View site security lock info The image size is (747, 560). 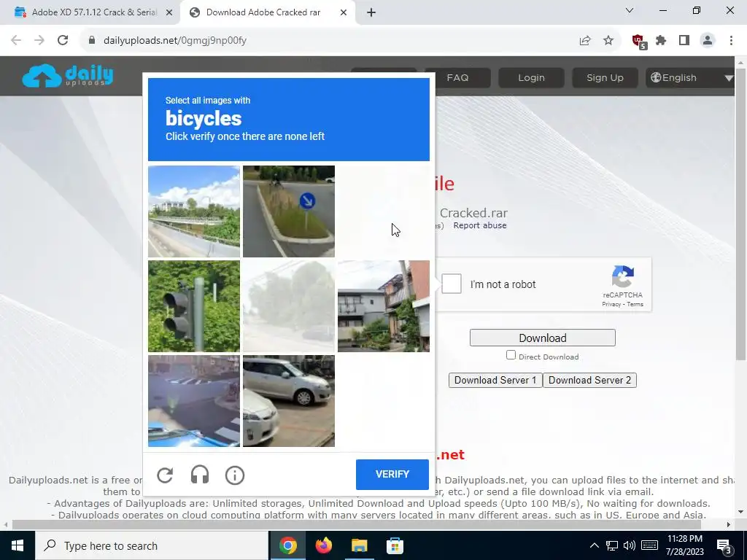click(92, 40)
